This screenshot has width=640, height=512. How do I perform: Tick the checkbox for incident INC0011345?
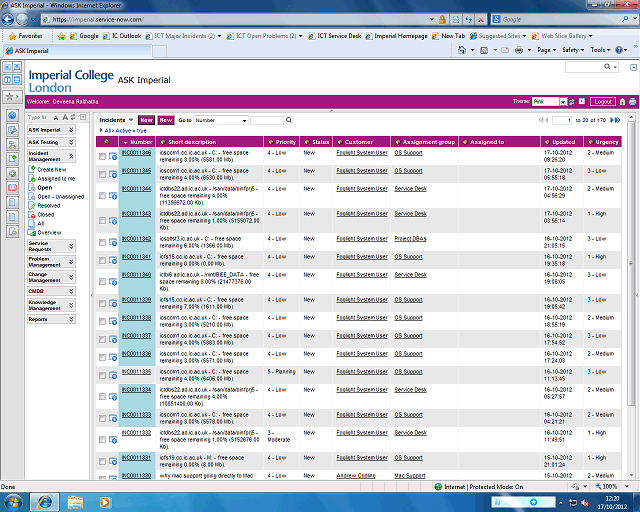tap(102, 174)
